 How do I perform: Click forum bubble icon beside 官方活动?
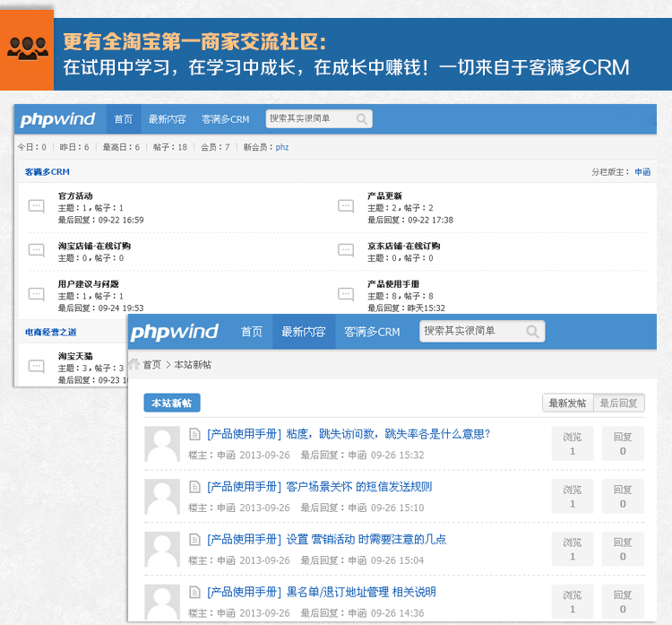click(37, 206)
